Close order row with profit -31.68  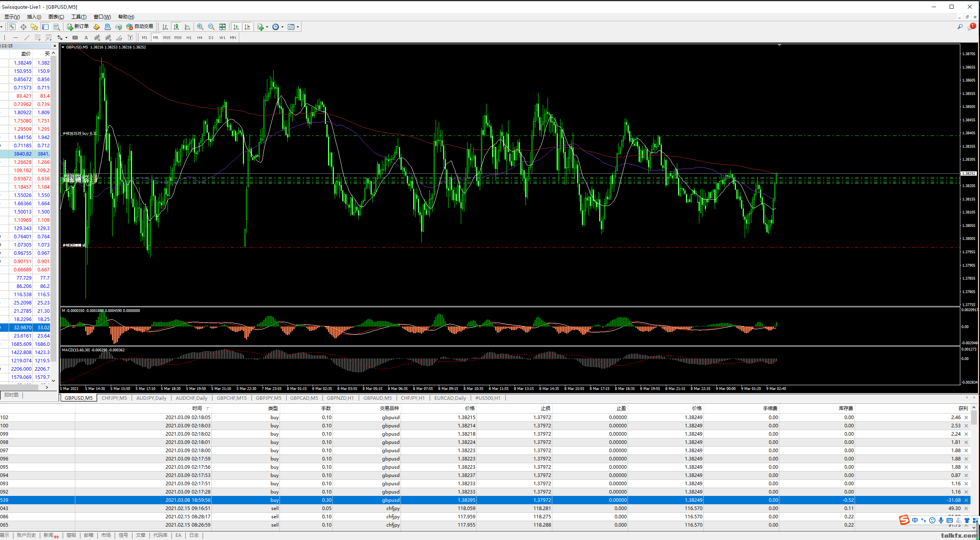tap(966, 500)
